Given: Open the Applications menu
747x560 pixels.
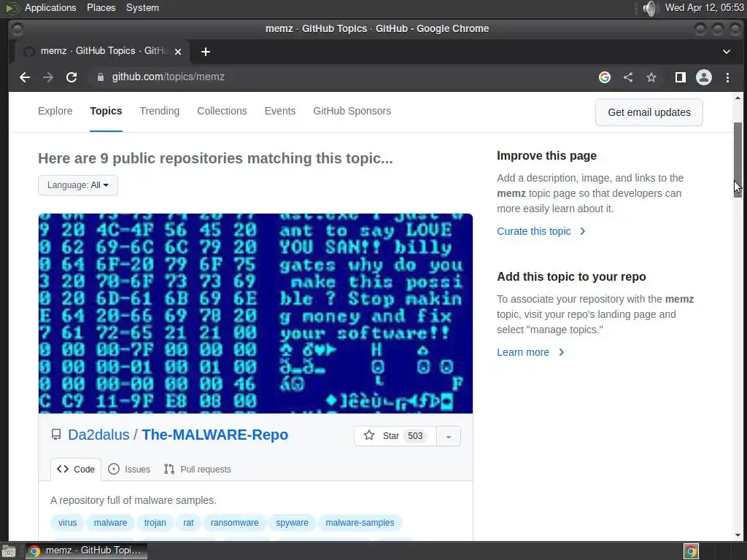Looking at the screenshot, I should (x=50, y=7).
